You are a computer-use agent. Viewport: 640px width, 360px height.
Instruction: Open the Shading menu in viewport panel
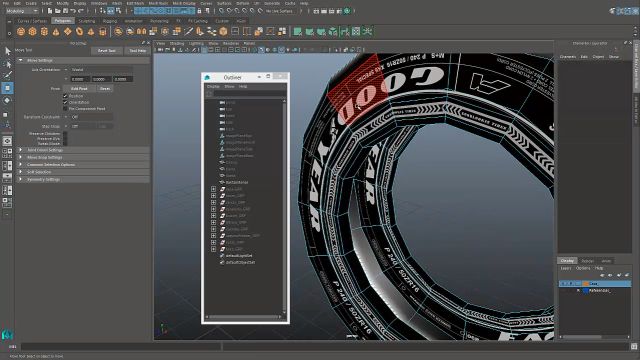point(177,43)
